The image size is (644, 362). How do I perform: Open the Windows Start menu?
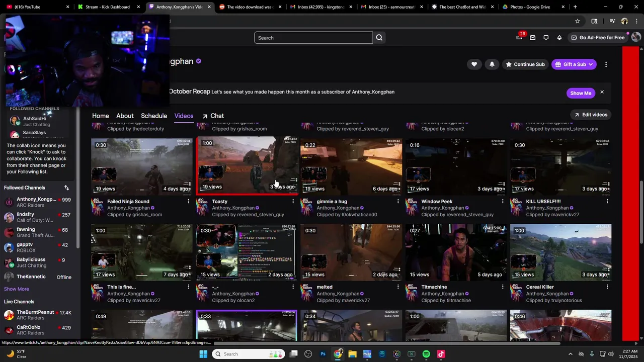click(203, 354)
